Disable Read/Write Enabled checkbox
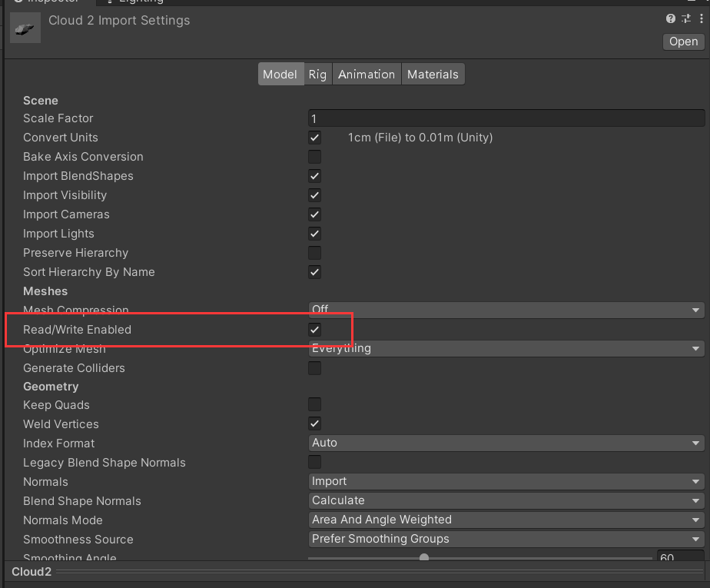710x588 pixels. (x=314, y=329)
